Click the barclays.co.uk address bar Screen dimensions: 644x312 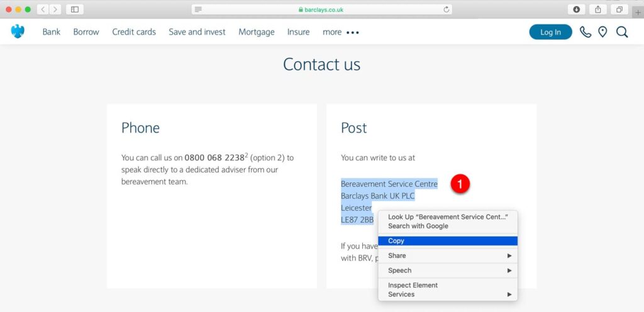tap(321, 9)
